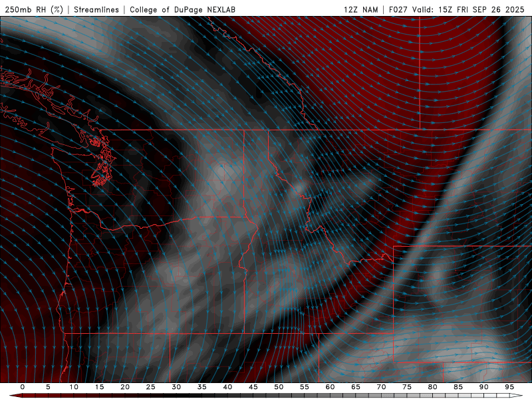The width and height of the screenshot is (532, 399).
Task: Click the colorbar label '40'
Action: [227, 387]
